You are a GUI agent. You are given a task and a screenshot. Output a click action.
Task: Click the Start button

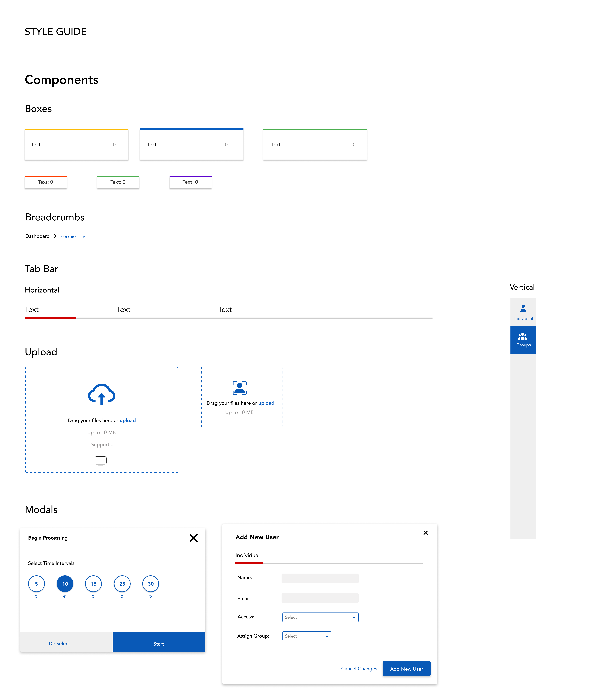159,642
